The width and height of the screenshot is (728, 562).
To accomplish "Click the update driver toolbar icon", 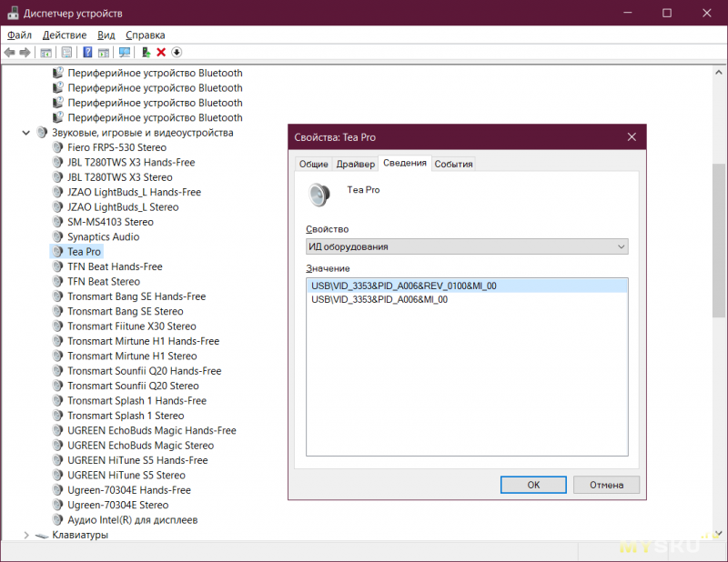I will 146,53.
